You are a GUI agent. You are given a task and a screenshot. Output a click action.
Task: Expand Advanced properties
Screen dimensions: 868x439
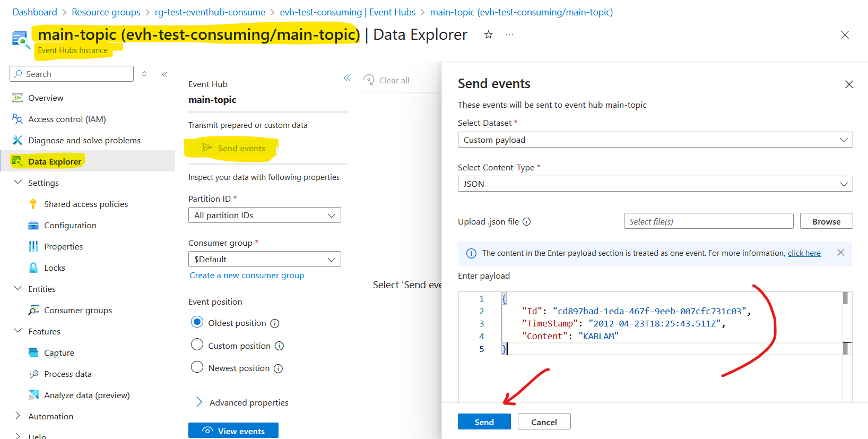(x=242, y=402)
